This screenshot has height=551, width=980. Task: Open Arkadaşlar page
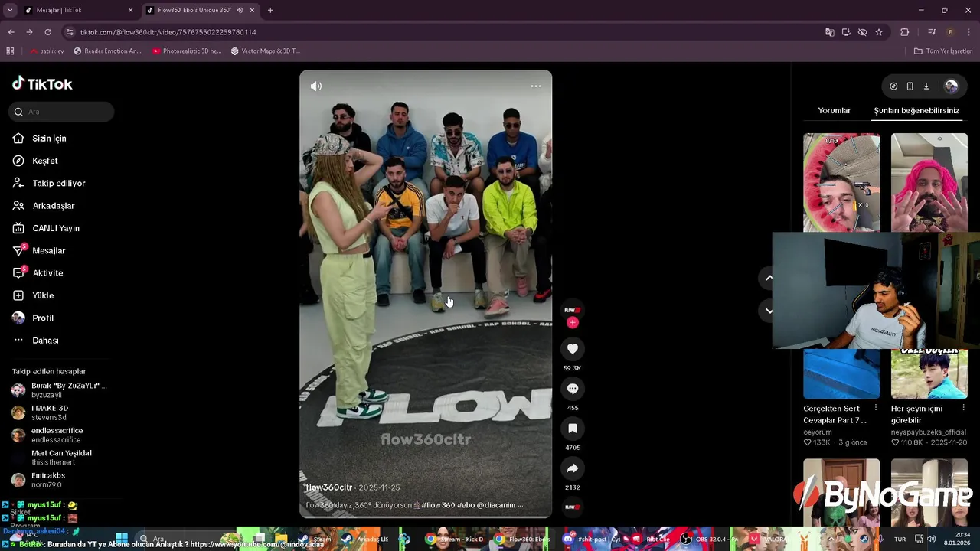point(44,206)
